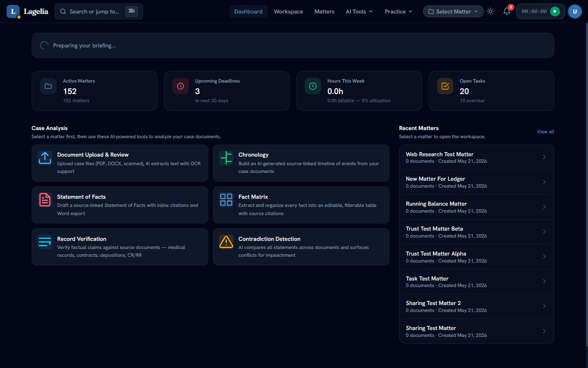
Task: Click the folder icon in Select Matter
Action: pos(431,11)
